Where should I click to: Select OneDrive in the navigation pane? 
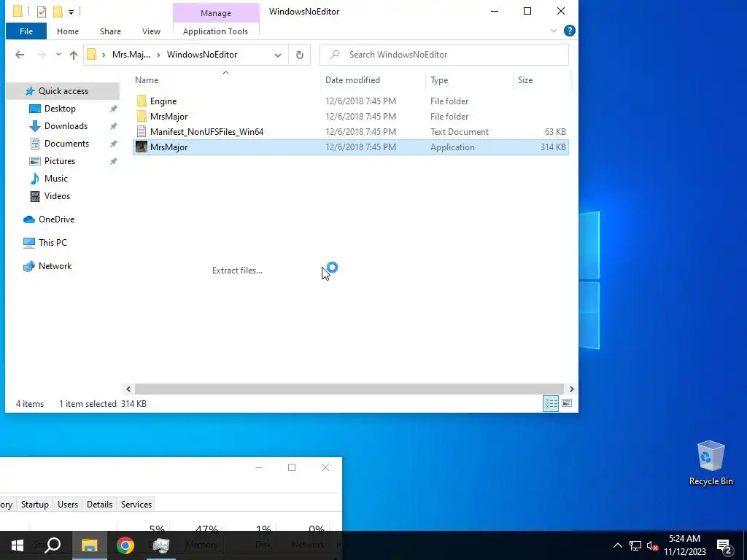point(56,219)
